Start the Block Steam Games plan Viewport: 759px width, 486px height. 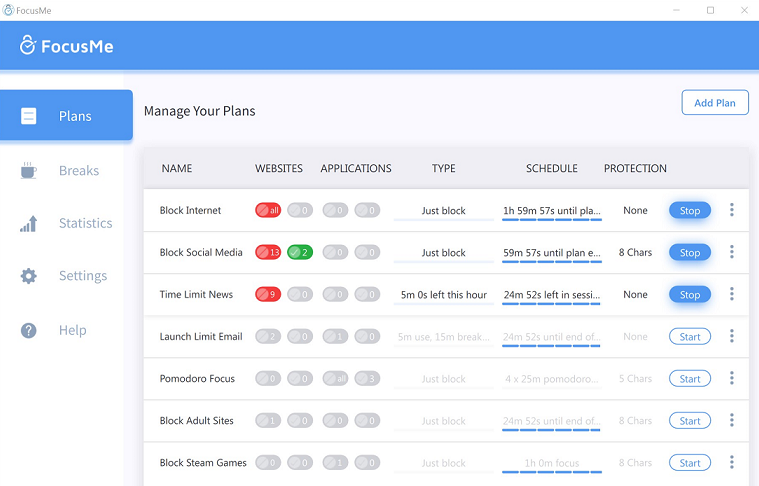(x=690, y=463)
